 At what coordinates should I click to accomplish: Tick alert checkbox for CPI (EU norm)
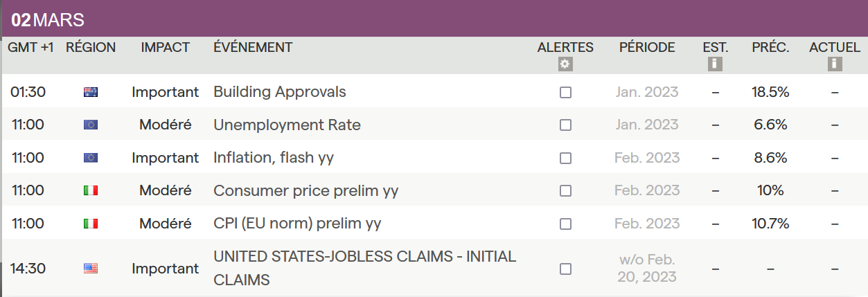pyautogui.click(x=565, y=224)
